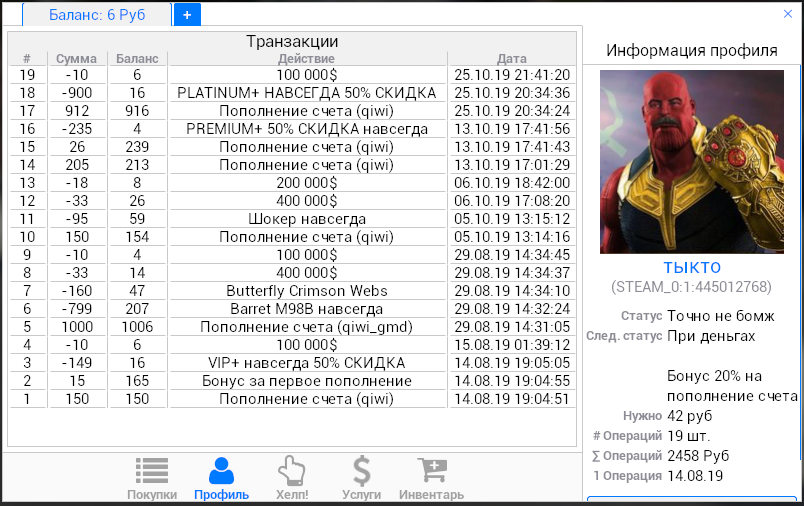Open the ТЫКТО profile name link
Image resolution: width=804 pixels, height=506 pixels.
tap(691, 267)
